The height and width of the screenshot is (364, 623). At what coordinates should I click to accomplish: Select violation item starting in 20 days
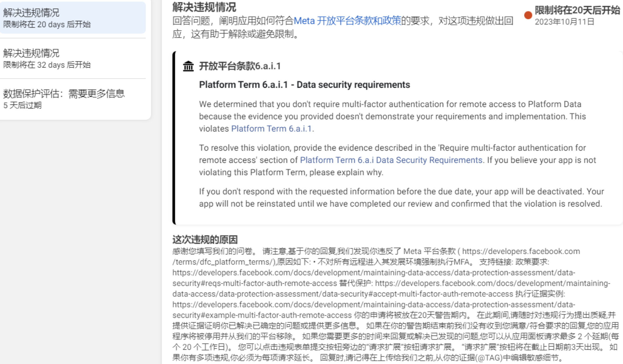(73, 18)
